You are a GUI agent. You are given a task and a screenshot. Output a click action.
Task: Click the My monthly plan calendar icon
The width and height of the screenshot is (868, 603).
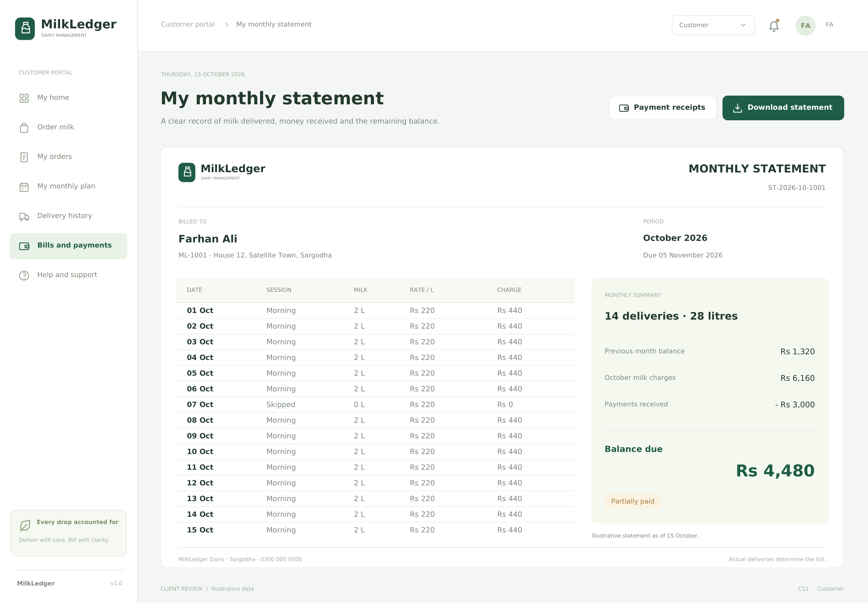click(x=24, y=187)
